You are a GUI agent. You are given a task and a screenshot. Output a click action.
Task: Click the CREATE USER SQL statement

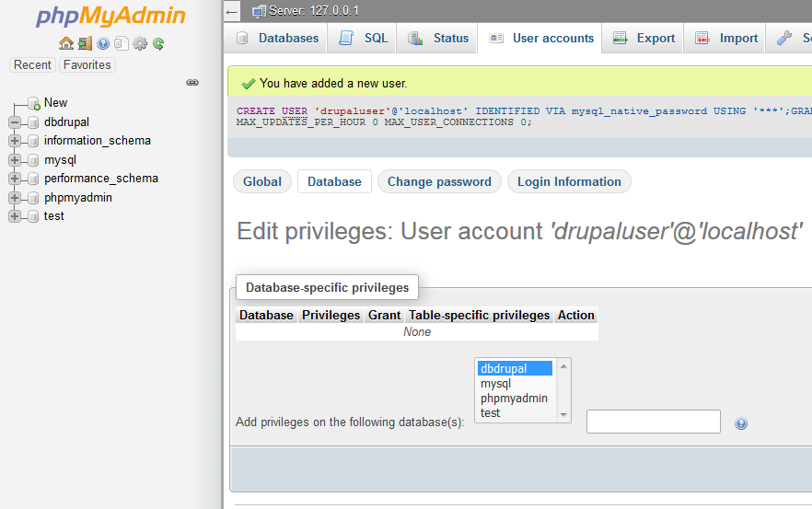(x=524, y=117)
